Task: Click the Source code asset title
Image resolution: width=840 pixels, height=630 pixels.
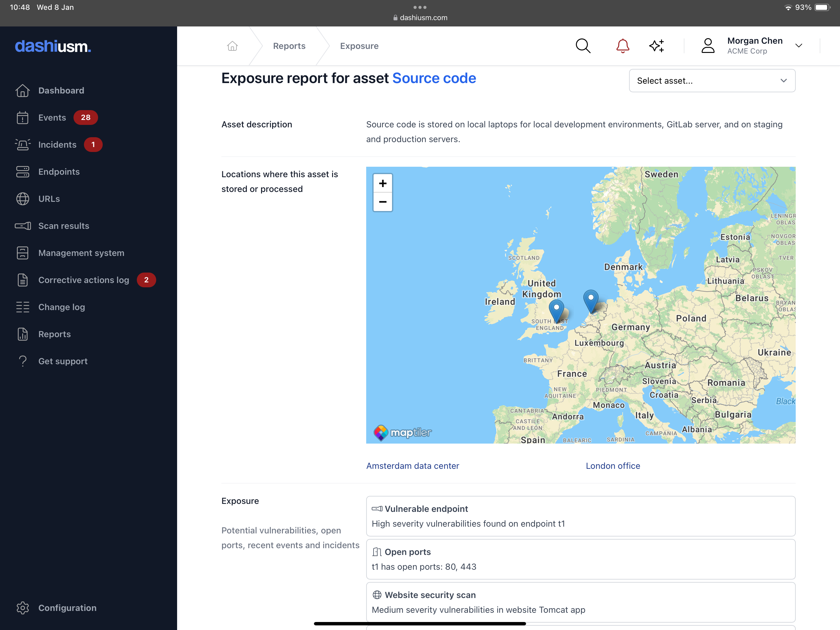Action: click(x=434, y=78)
